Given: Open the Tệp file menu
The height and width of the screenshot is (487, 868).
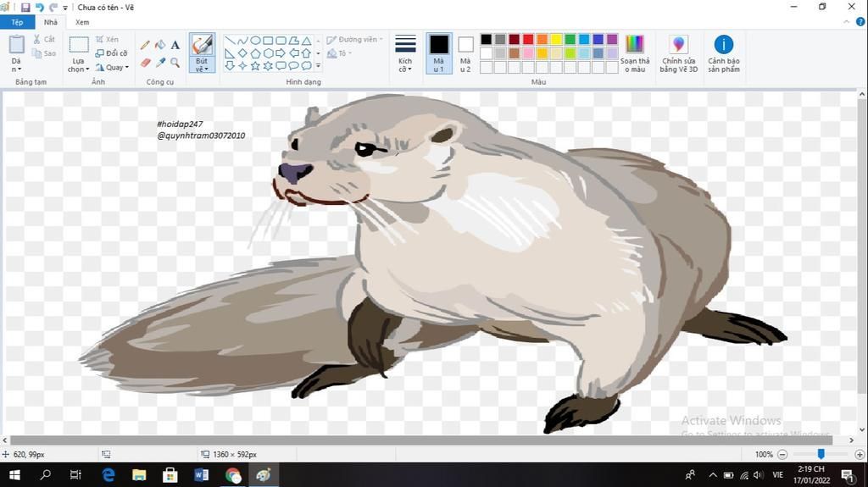Looking at the screenshot, I should click(17, 22).
